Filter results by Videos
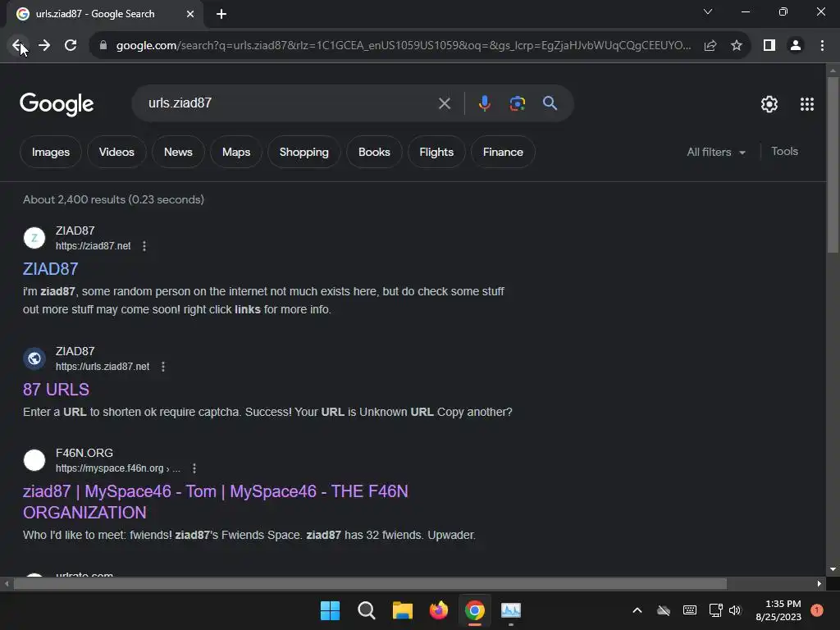Screen dimensions: 840x630 (x=116, y=152)
